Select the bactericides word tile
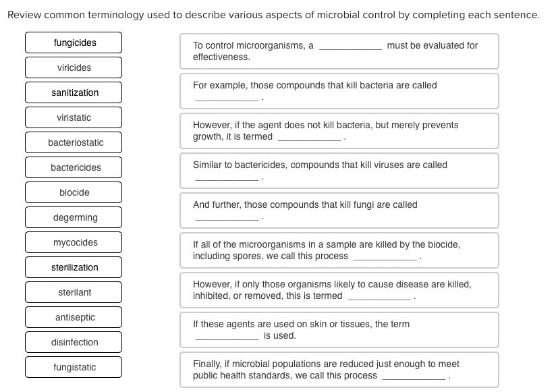 click(73, 167)
